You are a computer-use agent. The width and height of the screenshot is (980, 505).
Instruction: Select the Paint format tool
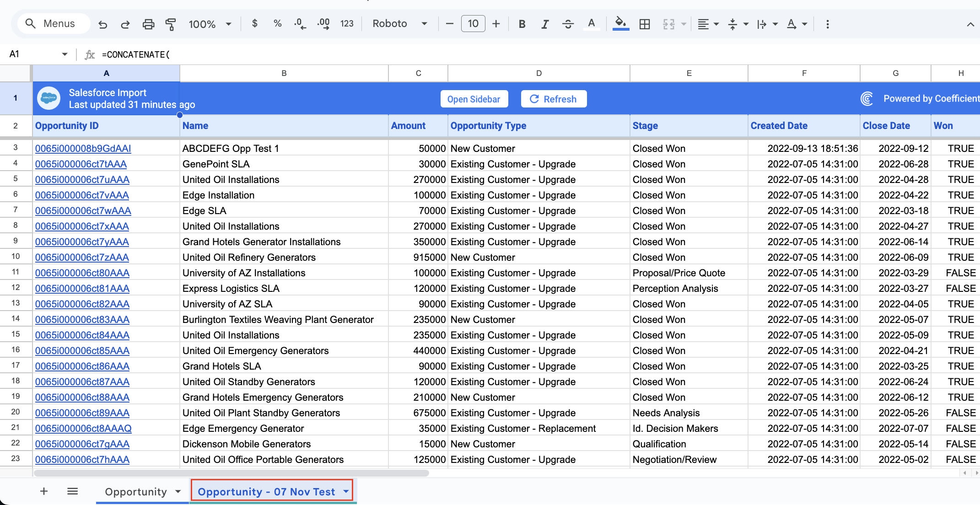(171, 24)
